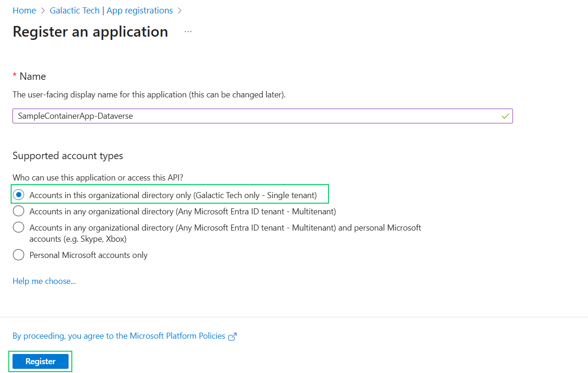Open the Help me choose link
Viewport: 588px width, 373px height.
pyautogui.click(x=44, y=281)
